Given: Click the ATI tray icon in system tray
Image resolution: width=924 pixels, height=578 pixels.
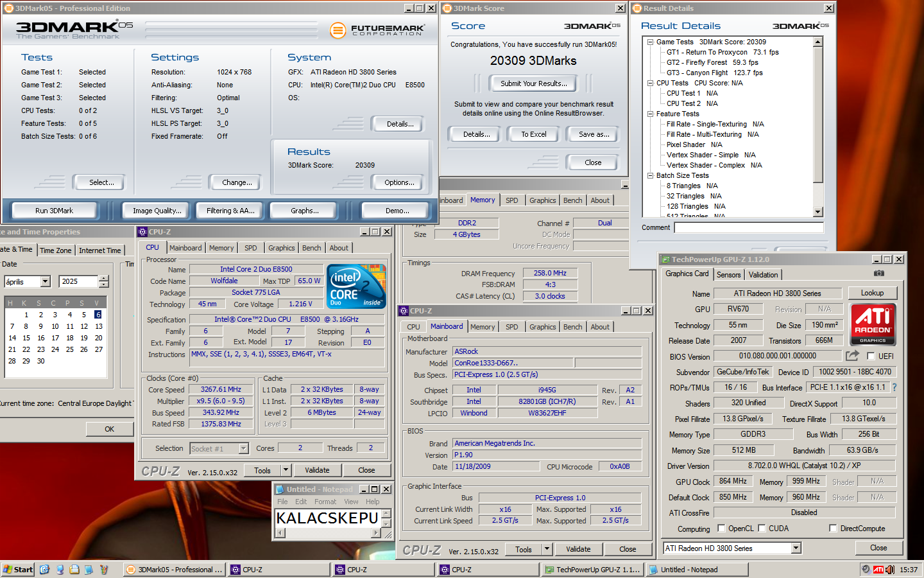Looking at the screenshot, I should [878, 570].
